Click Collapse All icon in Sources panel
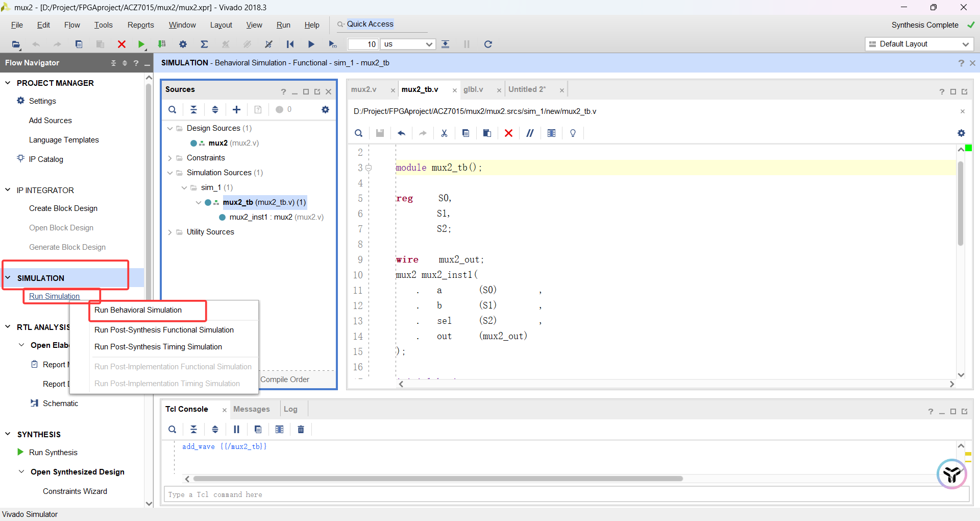980x521 pixels. (194, 109)
